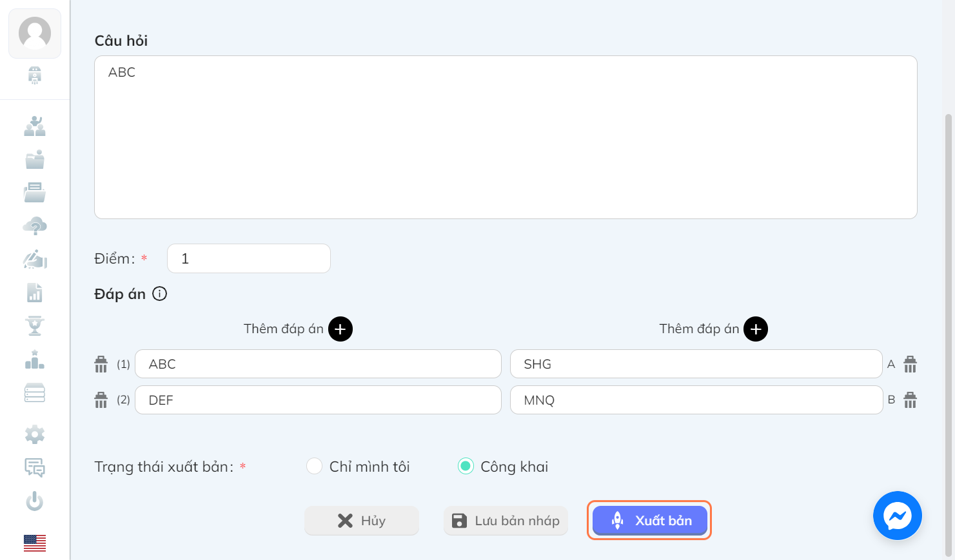Delete answer A SHG
This screenshot has height=560, width=955.
(910, 364)
